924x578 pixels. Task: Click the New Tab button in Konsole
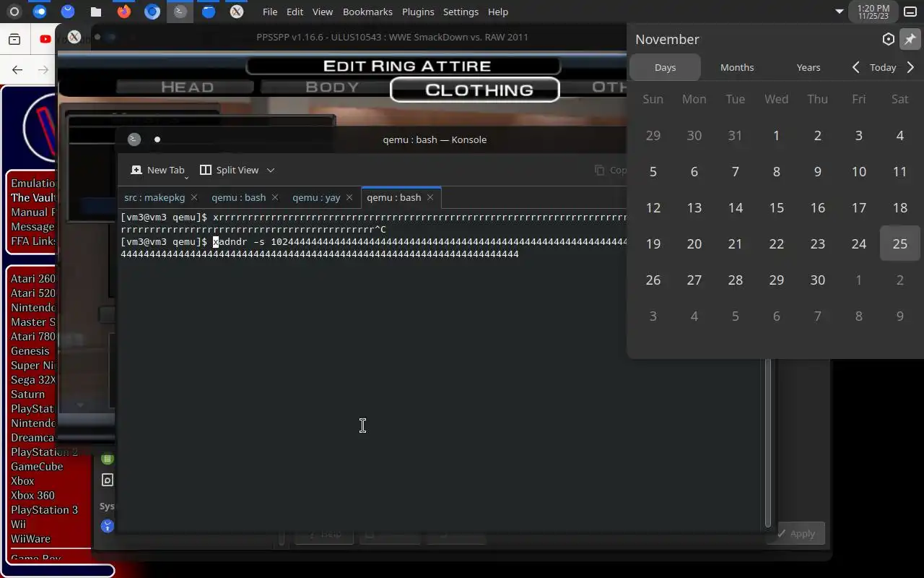point(158,170)
